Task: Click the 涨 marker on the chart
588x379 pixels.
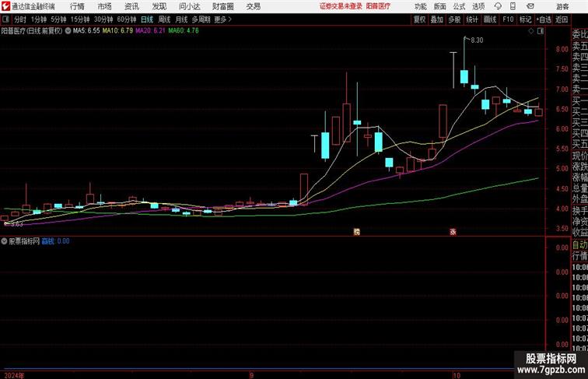Action: [x=453, y=232]
